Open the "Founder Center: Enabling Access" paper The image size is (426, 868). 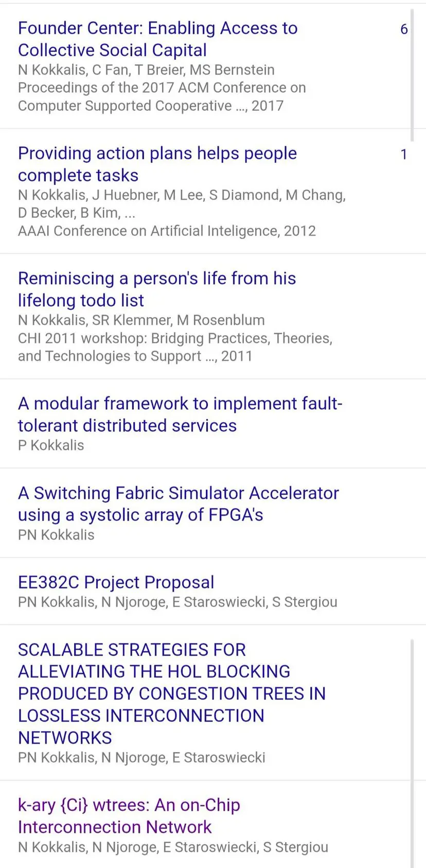tap(157, 39)
